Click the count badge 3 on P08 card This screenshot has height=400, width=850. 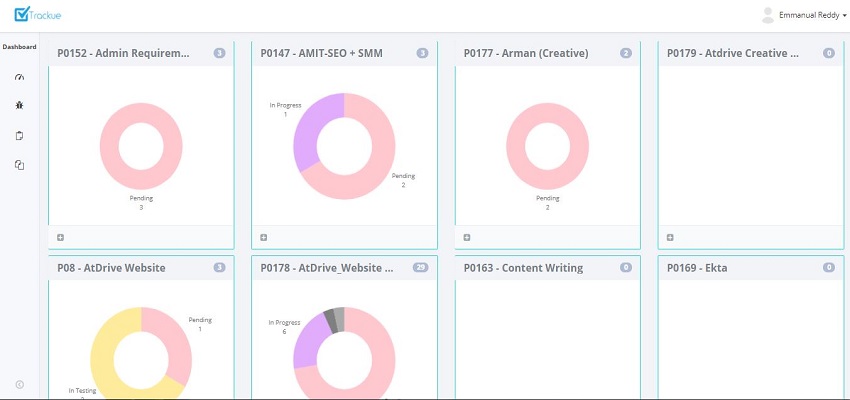click(219, 267)
